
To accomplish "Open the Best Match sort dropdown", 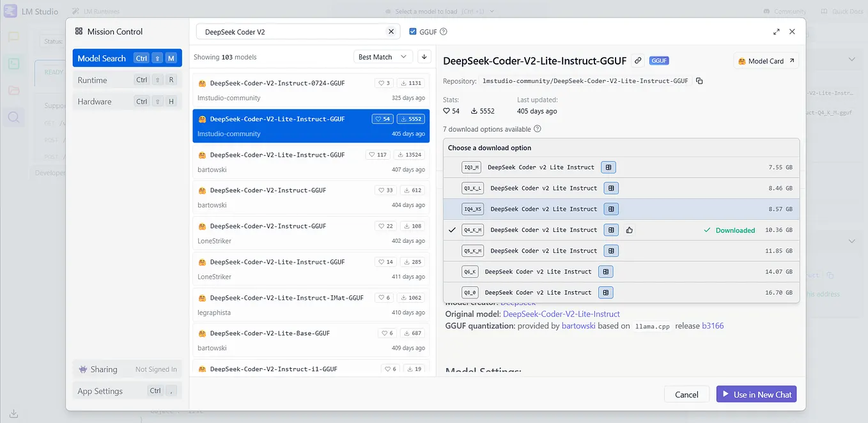I will tap(382, 56).
